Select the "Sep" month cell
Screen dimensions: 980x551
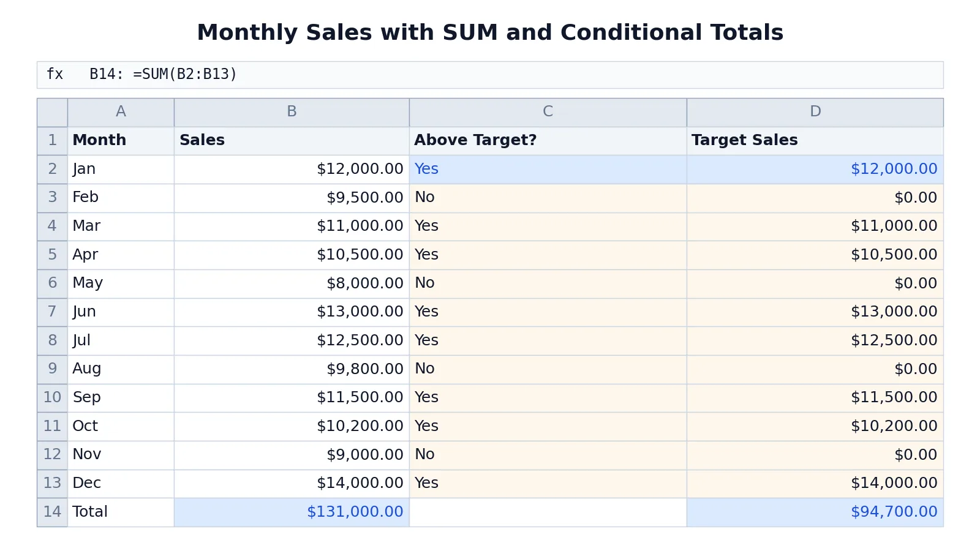coord(121,398)
